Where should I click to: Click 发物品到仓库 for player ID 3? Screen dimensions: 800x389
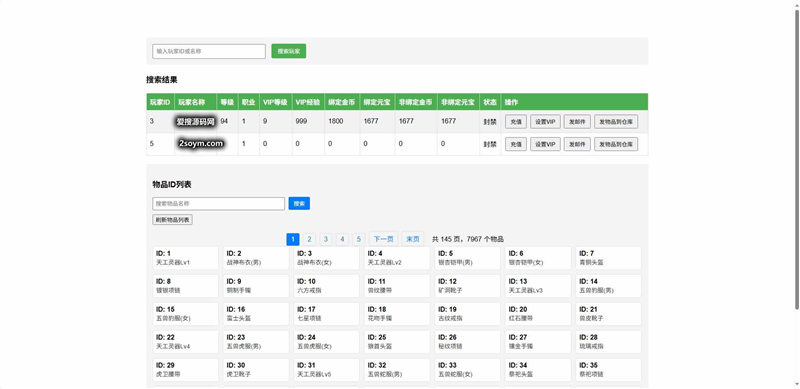click(616, 121)
